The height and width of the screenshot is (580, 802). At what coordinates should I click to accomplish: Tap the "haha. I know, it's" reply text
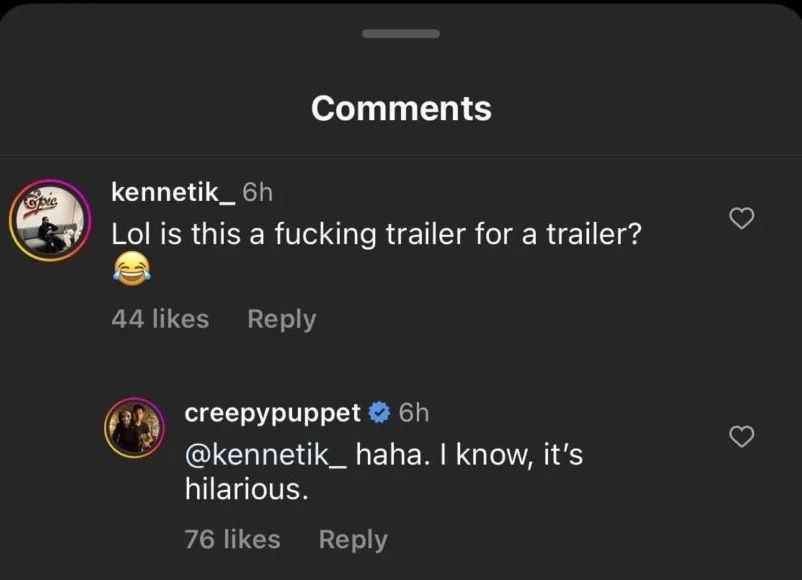click(469, 456)
